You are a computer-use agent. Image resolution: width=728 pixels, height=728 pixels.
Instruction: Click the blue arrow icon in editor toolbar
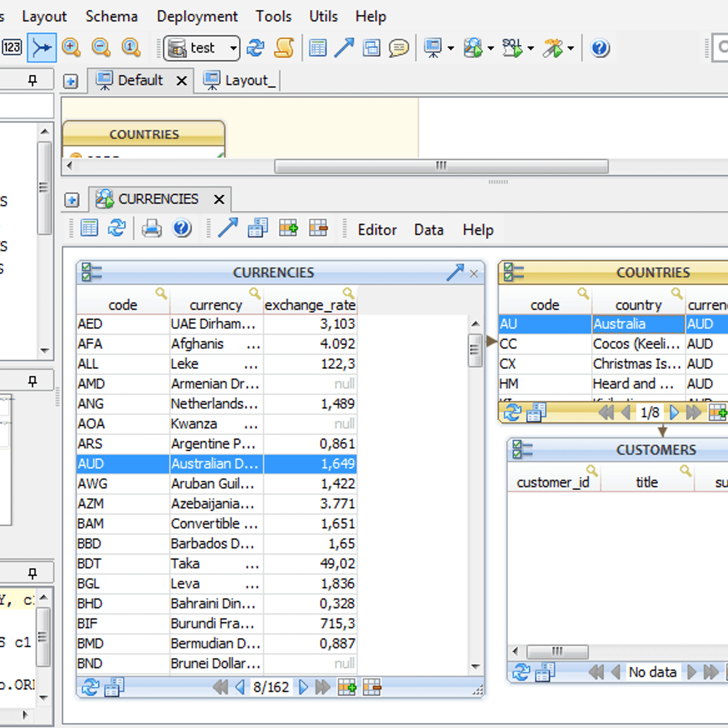click(x=228, y=227)
